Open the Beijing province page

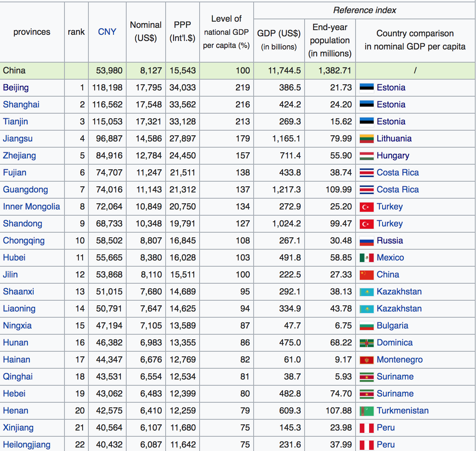click(x=15, y=88)
